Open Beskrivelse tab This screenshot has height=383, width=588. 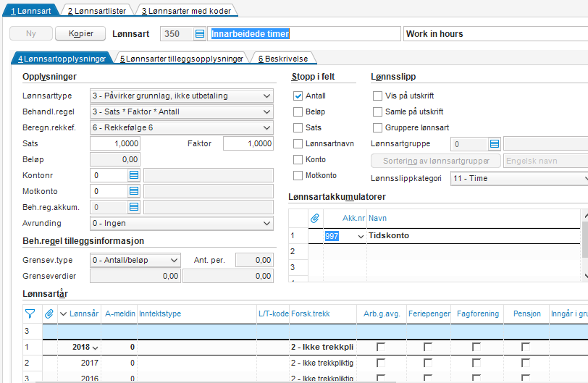283,59
